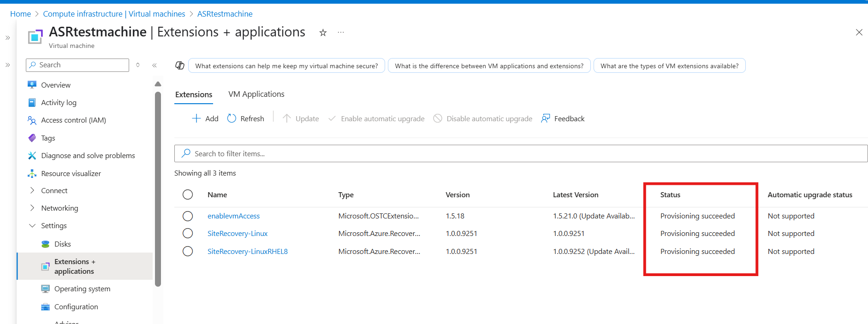Collapse the Settings menu group

coord(32,225)
